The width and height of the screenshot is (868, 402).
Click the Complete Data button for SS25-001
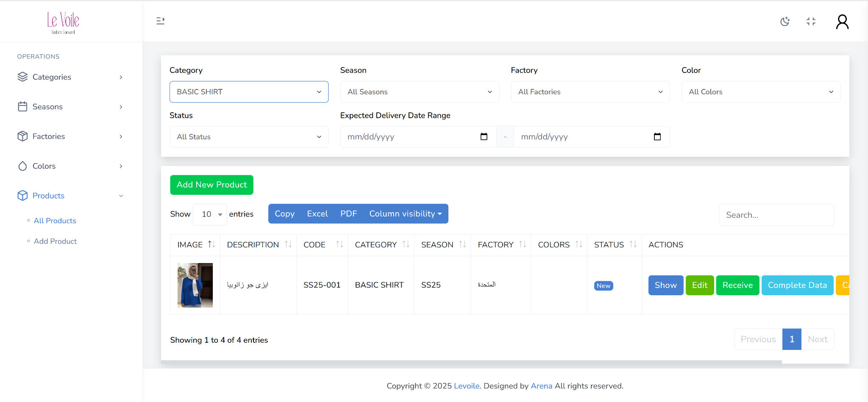click(797, 286)
